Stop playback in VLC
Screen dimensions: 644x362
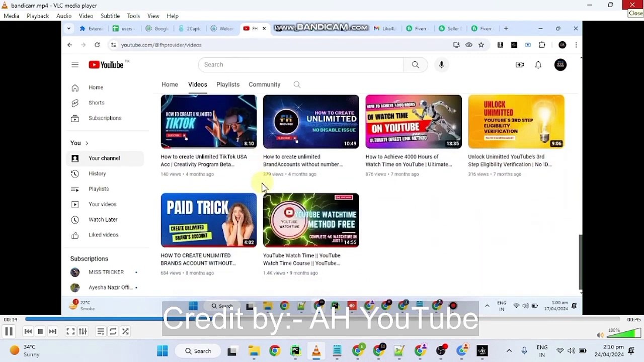tap(40, 331)
